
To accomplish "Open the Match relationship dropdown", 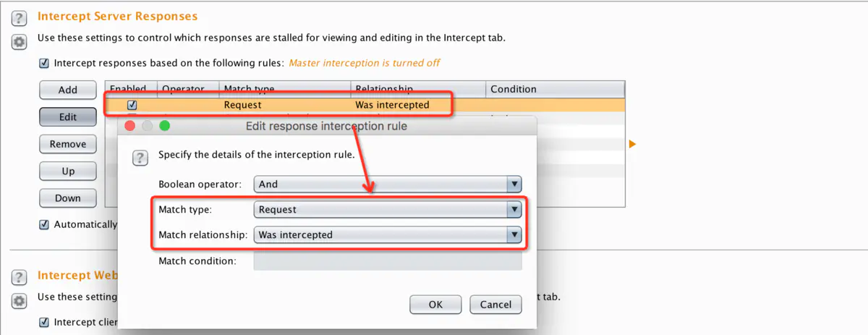I will coord(388,234).
